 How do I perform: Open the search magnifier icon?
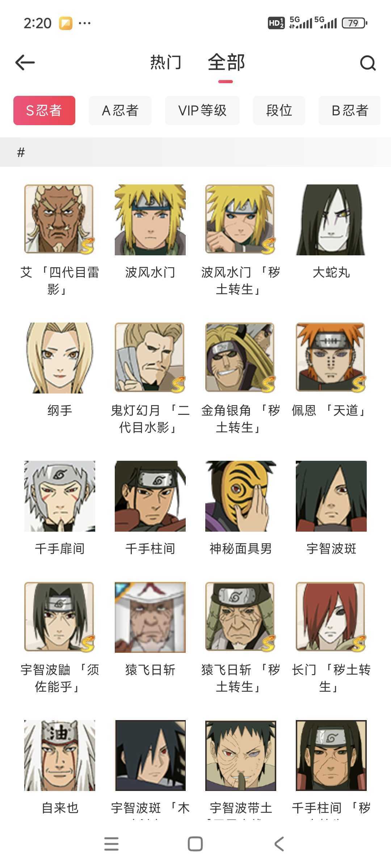pyautogui.click(x=368, y=63)
